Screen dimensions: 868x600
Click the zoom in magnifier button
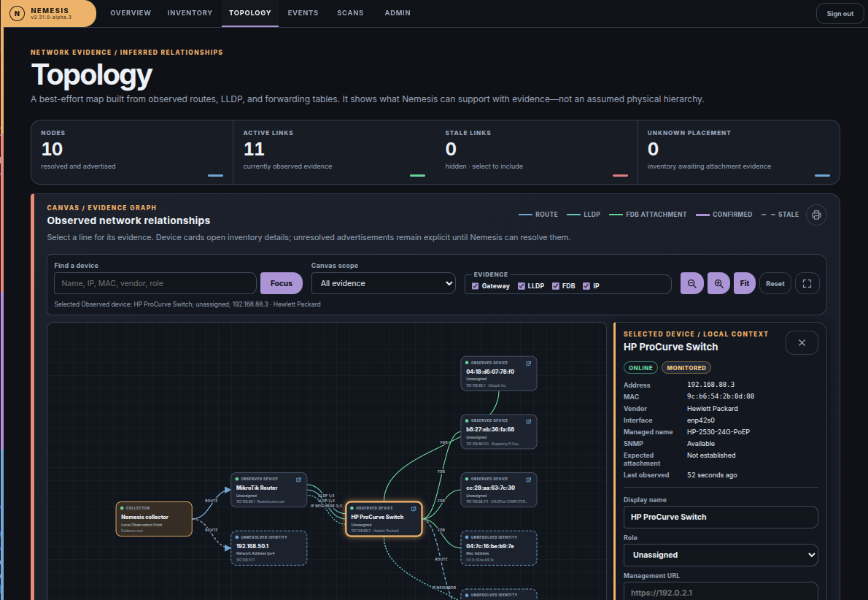coord(718,283)
